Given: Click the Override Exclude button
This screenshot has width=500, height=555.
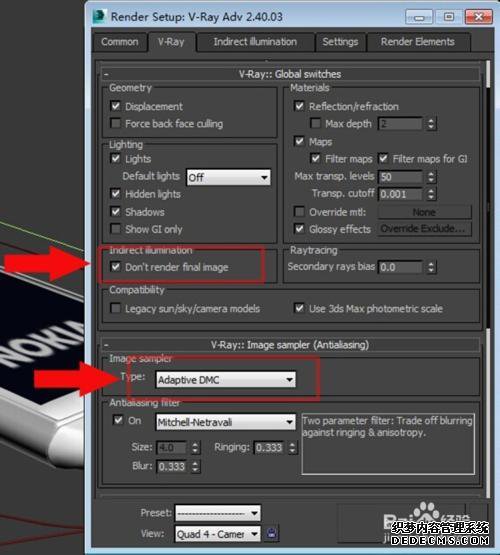Looking at the screenshot, I should coord(425,229).
